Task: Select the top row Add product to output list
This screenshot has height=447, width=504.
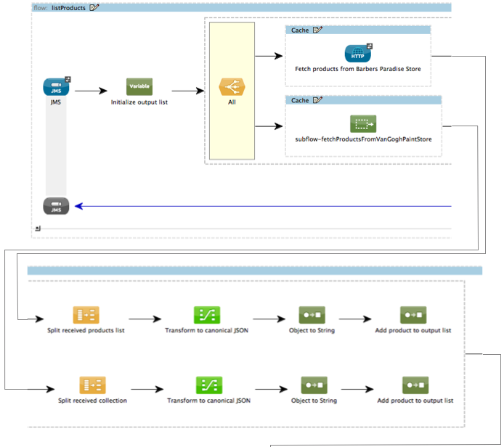Action: click(413, 315)
